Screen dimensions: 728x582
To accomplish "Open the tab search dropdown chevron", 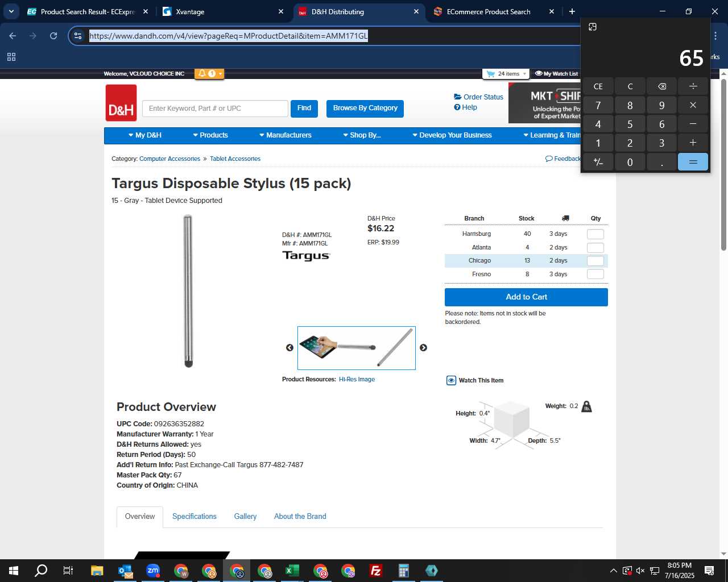I will (x=11, y=11).
